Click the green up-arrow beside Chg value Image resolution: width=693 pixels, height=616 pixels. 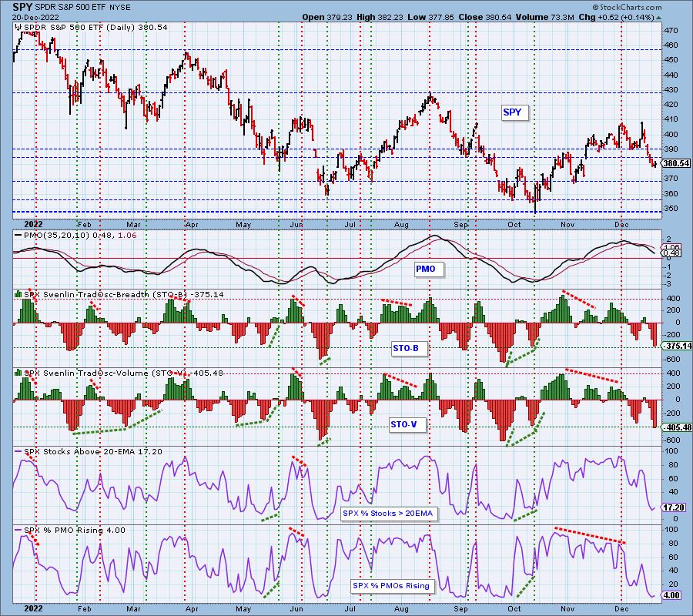(658, 18)
